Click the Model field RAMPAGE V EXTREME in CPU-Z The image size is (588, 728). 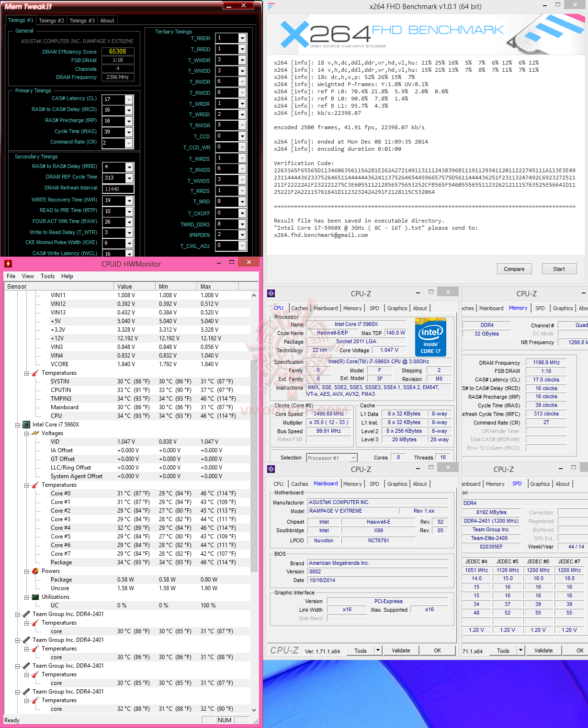click(352, 511)
